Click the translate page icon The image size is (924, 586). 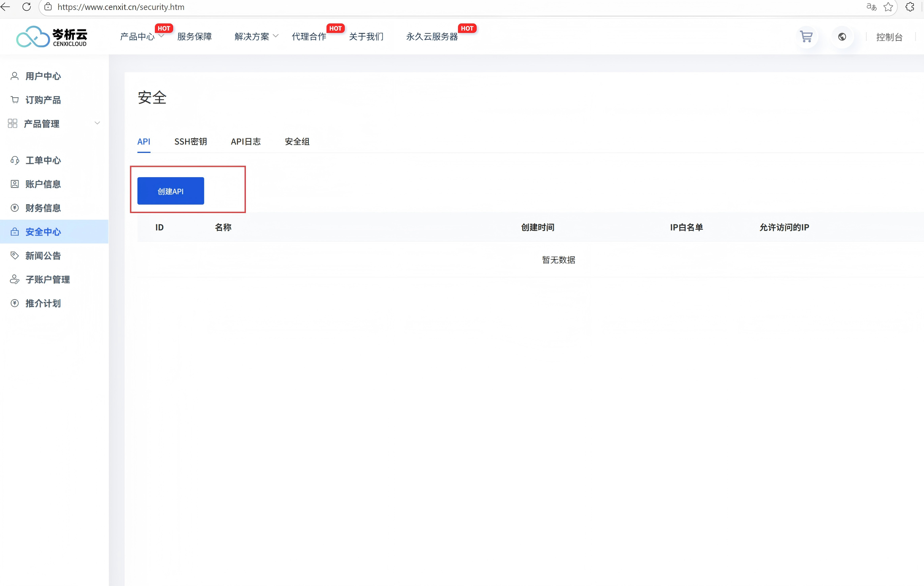coord(871,7)
